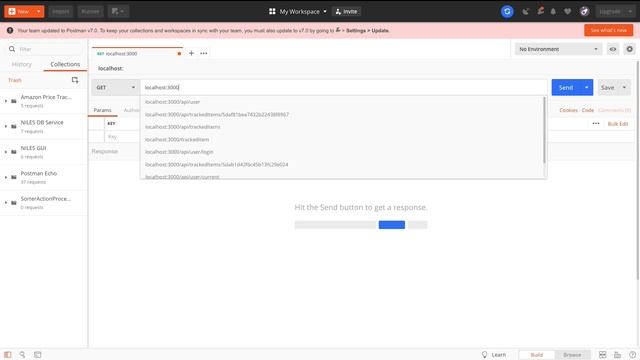Open the notifications bell icon

553,11
